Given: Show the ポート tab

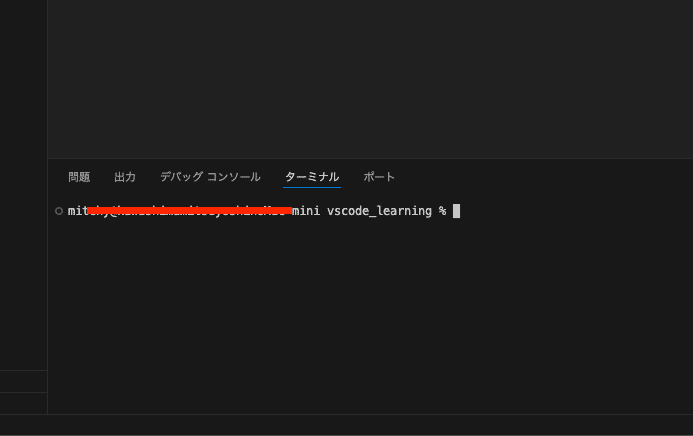Looking at the screenshot, I should point(379,177).
